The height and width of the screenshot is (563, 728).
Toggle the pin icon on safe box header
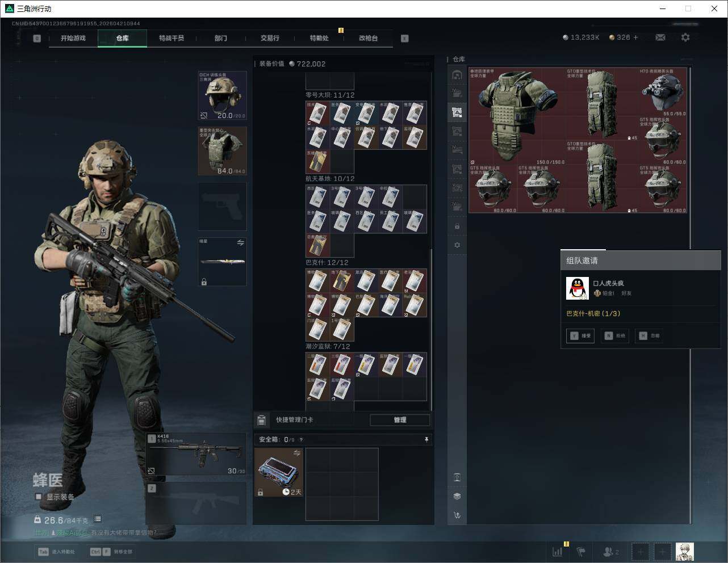click(426, 439)
